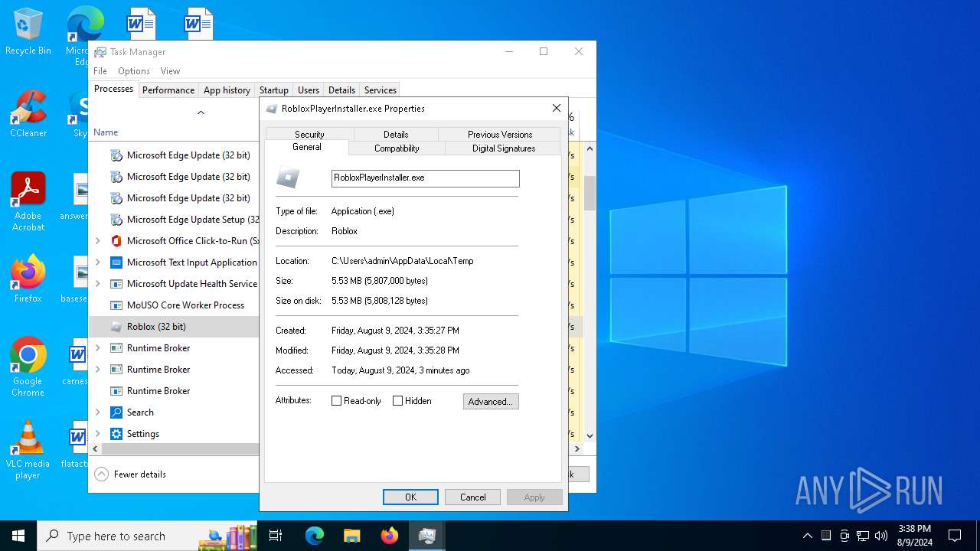Open the Compatibility tab
Viewport: 980px width, 551px height.
pos(397,148)
